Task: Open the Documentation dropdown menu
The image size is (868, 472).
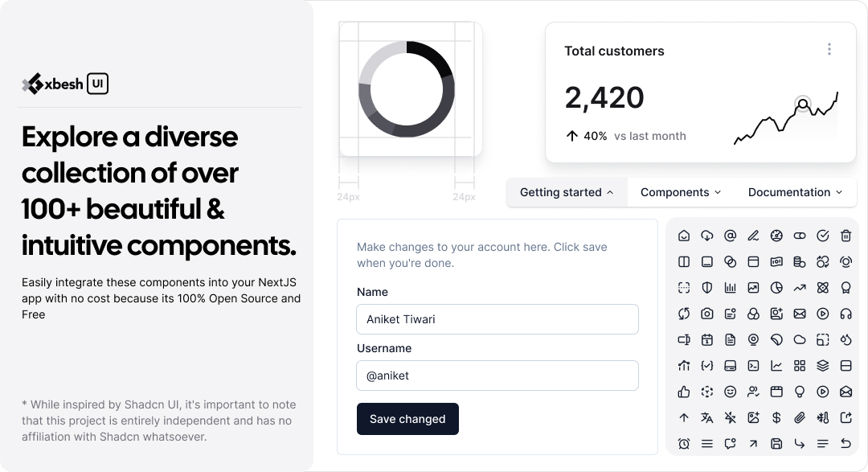Action: (x=795, y=192)
